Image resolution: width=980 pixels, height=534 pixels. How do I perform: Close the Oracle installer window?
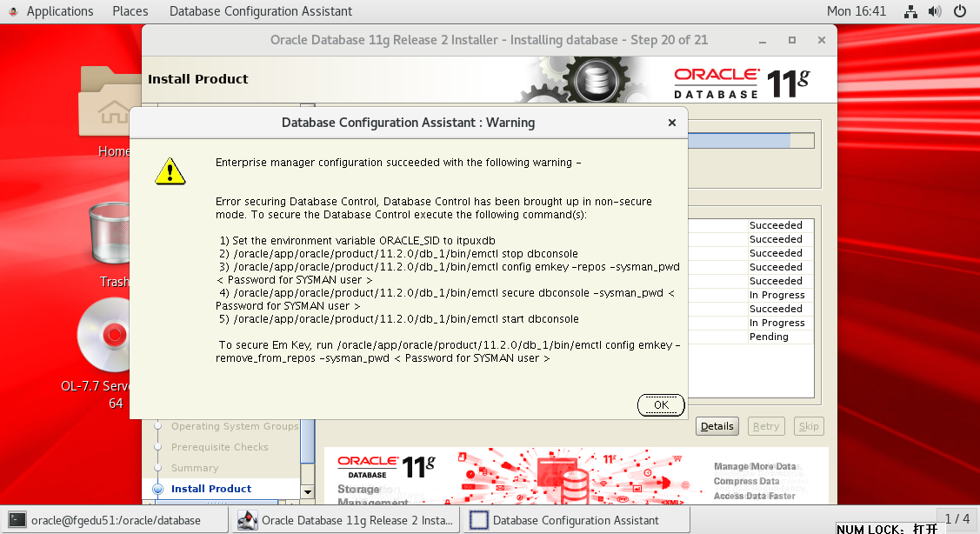(x=821, y=40)
